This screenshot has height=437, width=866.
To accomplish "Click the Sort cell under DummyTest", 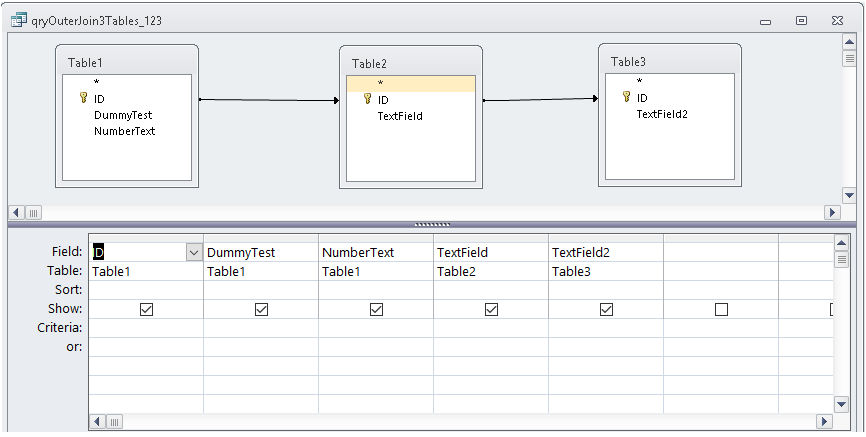I will (261, 290).
